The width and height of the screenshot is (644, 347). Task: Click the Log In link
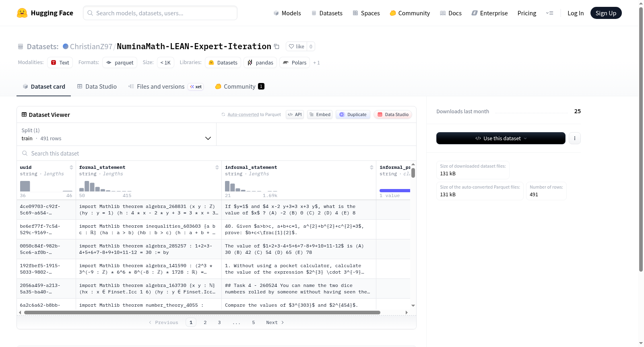tap(576, 13)
